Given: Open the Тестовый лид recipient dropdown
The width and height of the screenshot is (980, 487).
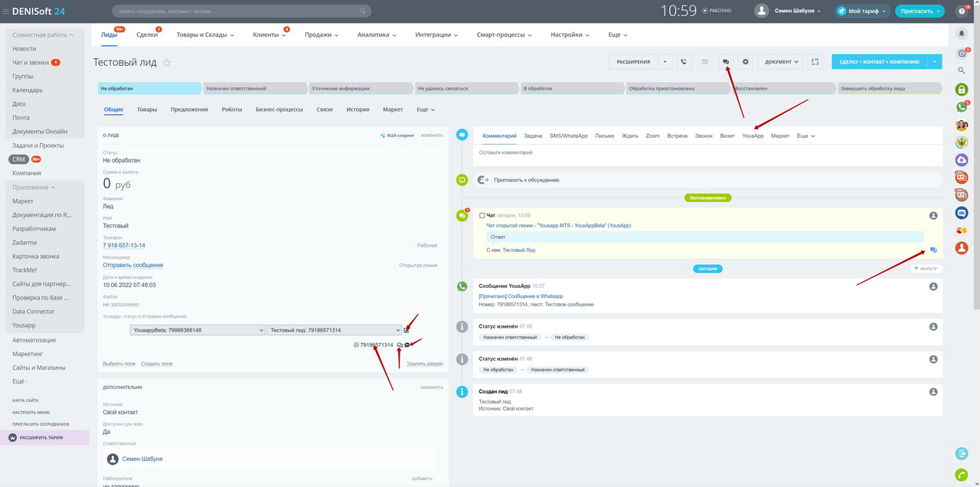Looking at the screenshot, I should click(334, 330).
